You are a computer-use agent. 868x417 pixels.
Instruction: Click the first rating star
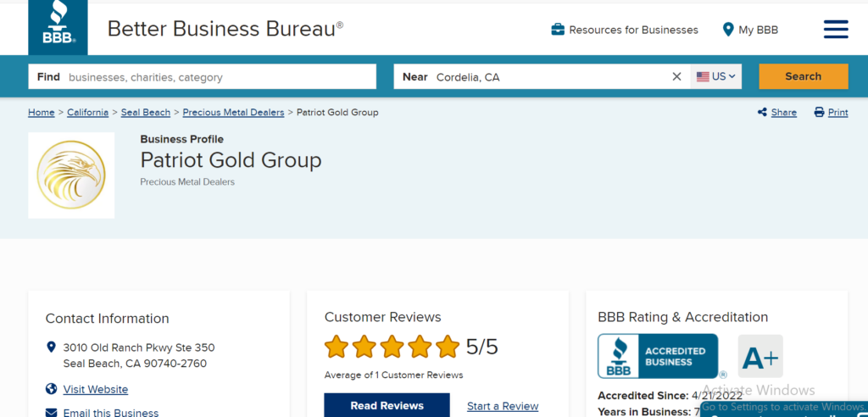coord(336,347)
